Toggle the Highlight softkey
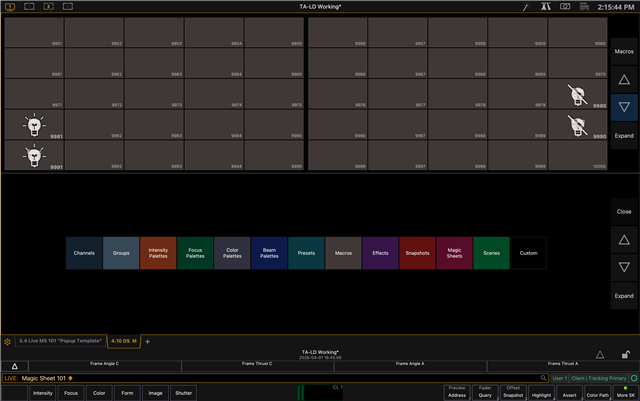Screen dimensions: 640x401 [x=541, y=392]
